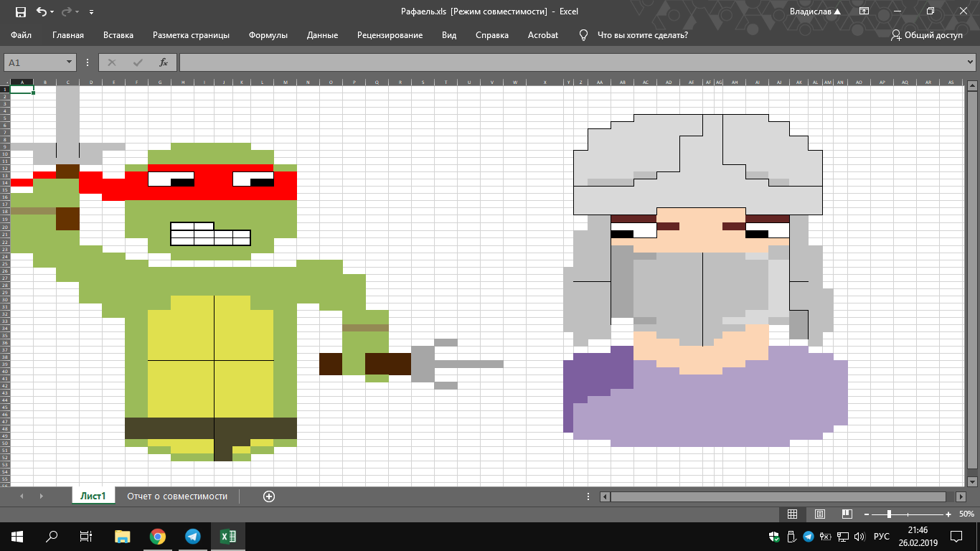Expand the Name Box dropdown arrow
Screen dimensions: 980x551
pos(69,62)
